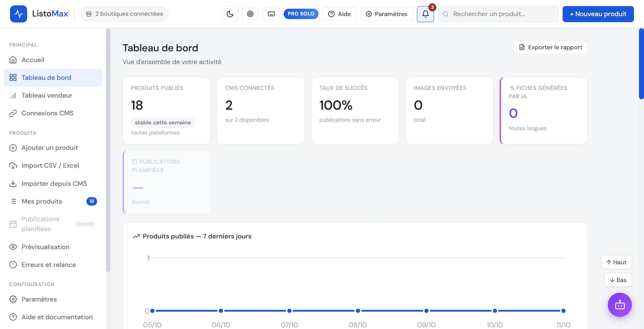Toggle dark mode moon icon
The height and width of the screenshot is (329, 644).
click(230, 14)
